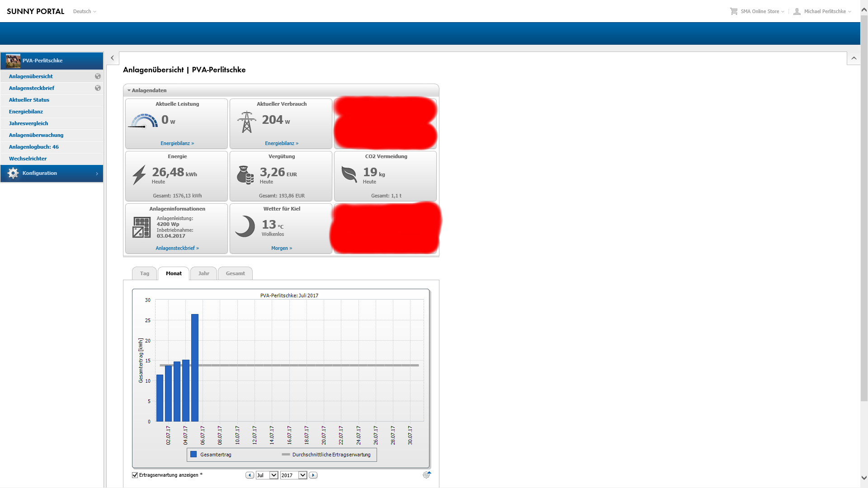Screen dimensions: 868x488
Task: Click the user profile icon
Action: [797, 11]
